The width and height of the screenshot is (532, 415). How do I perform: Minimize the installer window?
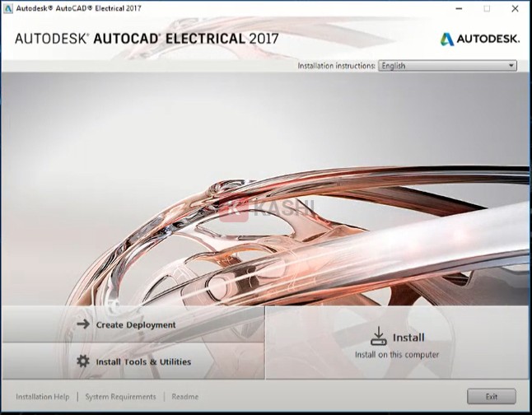(457, 9)
